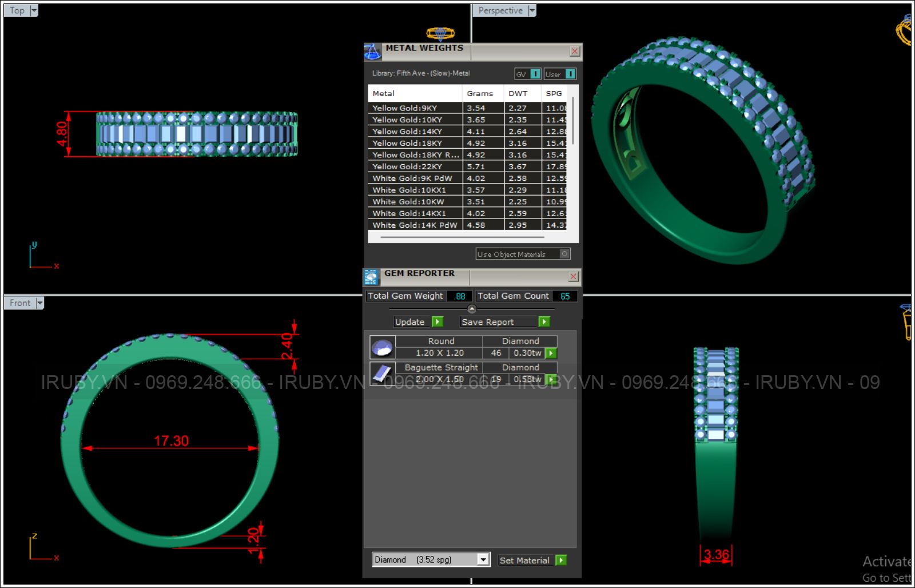Click the Save Report button
Viewport: 915px width, 588px height.
(x=488, y=322)
